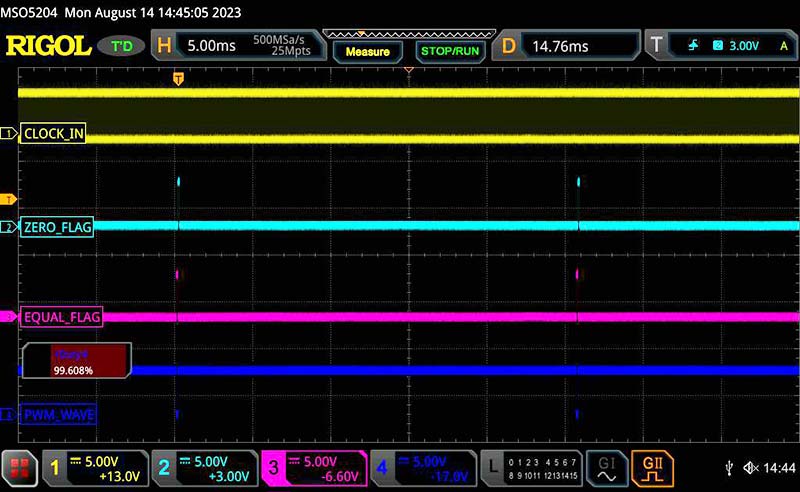
Task: Open the Measure menu
Action: point(367,52)
